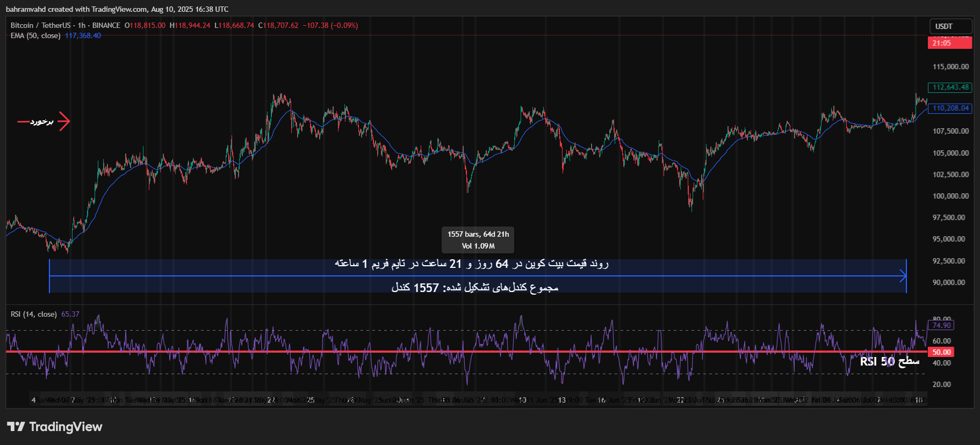Image resolution: width=980 pixels, height=445 pixels.
Task: Click the purple 74.90 RSI value label
Action: pyautogui.click(x=941, y=325)
